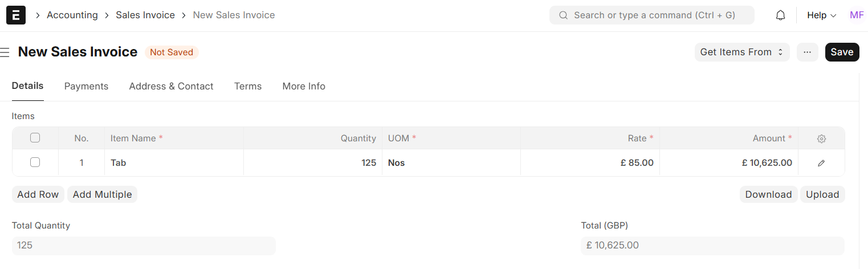The width and height of the screenshot is (868, 269).
Task: Open the notifications bell
Action: click(x=781, y=15)
